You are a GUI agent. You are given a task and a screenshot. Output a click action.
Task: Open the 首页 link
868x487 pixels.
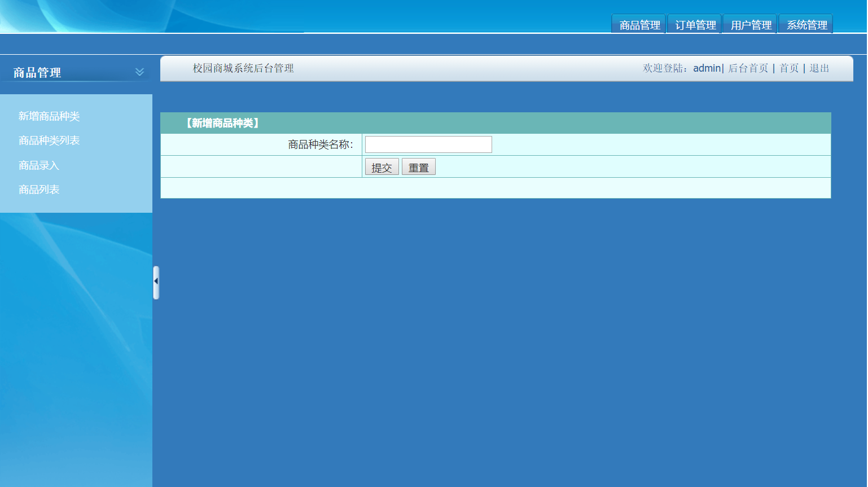click(789, 68)
